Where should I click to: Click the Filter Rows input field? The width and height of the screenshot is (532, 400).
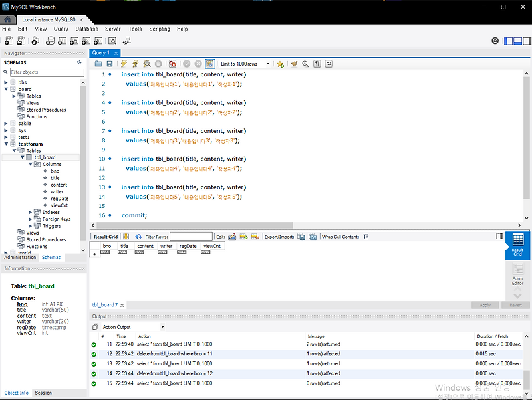point(191,237)
